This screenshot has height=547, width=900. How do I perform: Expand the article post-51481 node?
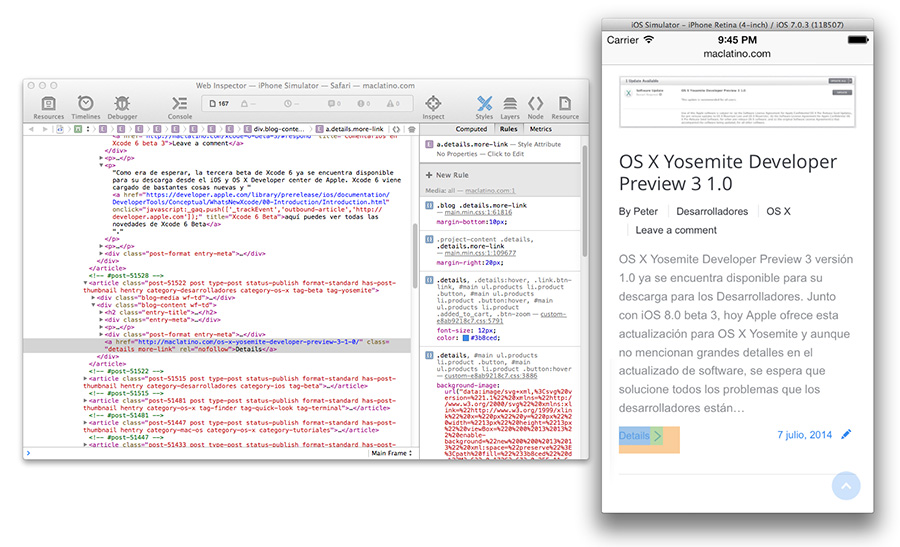tap(86, 401)
